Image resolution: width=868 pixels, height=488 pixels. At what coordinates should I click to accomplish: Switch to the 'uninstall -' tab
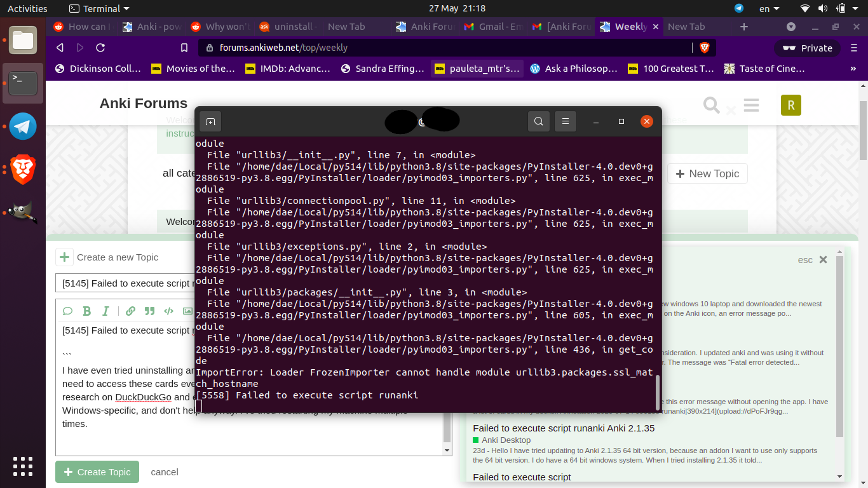[288, 27]
